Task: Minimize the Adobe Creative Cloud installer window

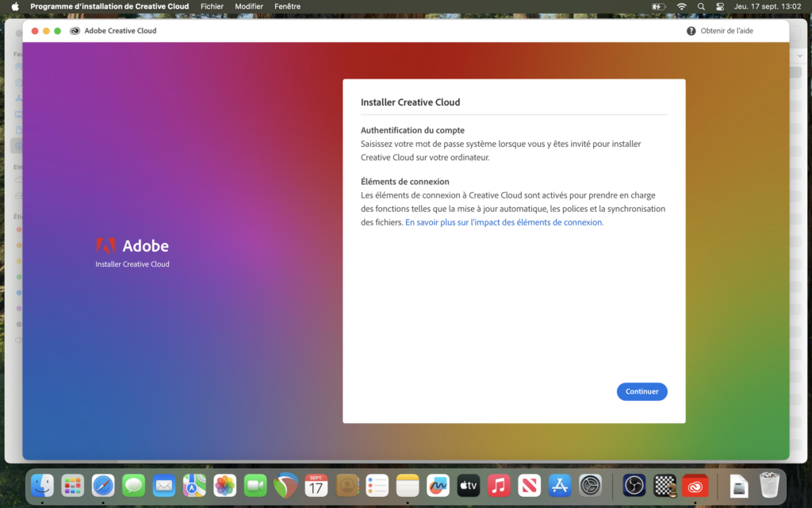Action: [46, 31]
